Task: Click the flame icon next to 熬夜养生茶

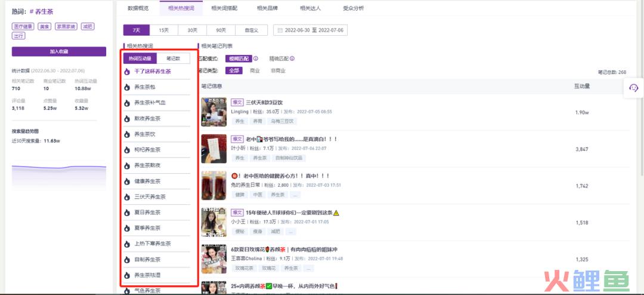Action: (x=127, y=118)
